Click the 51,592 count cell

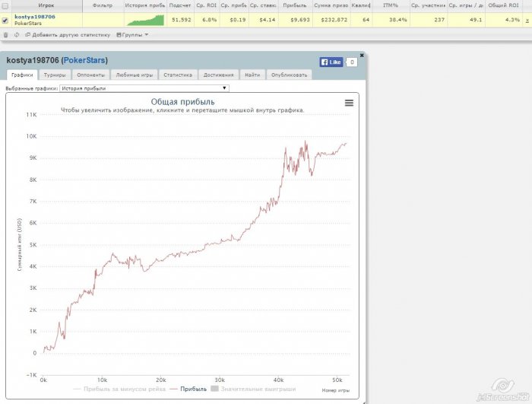pos(181,20)
